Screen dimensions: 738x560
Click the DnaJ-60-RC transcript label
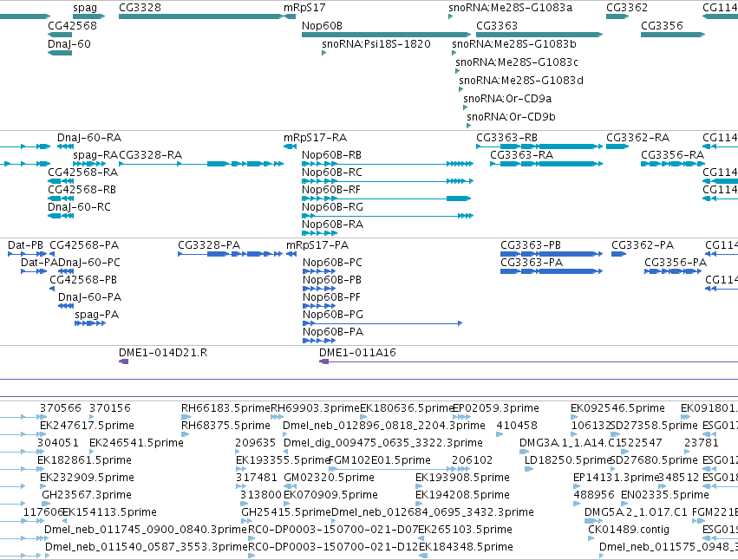[79, 207]
